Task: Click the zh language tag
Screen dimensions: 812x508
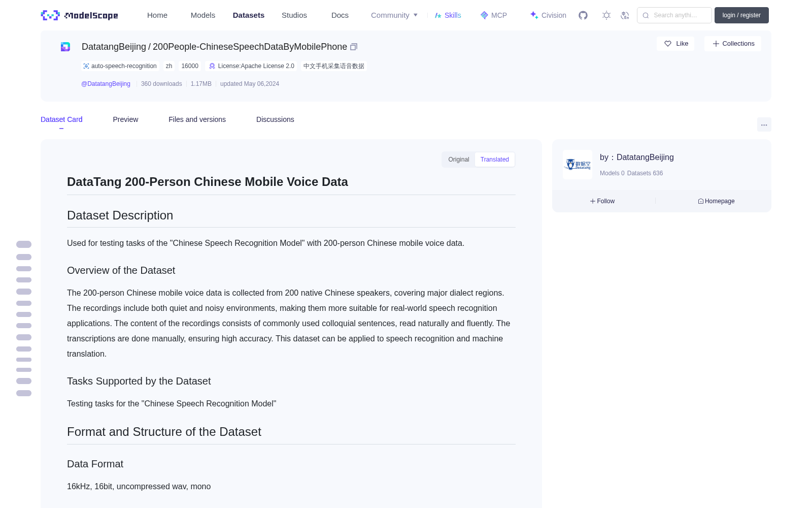Action: click(169, 66)
